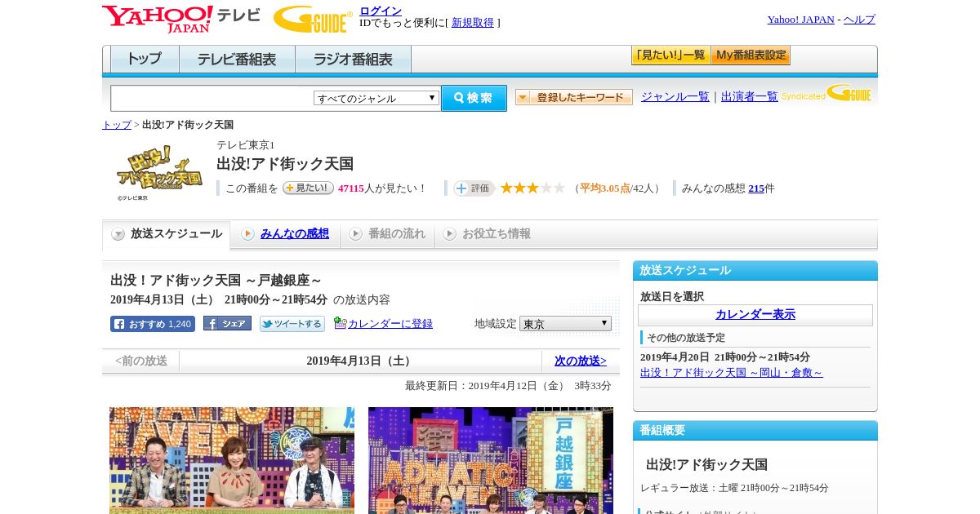Go to the Yahoo! JAPAN link
980x514 pixels.
(x=800, y=20)
